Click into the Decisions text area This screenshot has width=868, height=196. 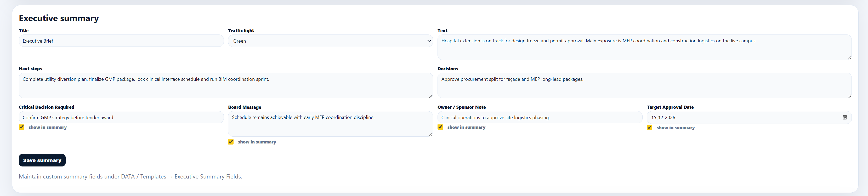[x=644, y=85]
